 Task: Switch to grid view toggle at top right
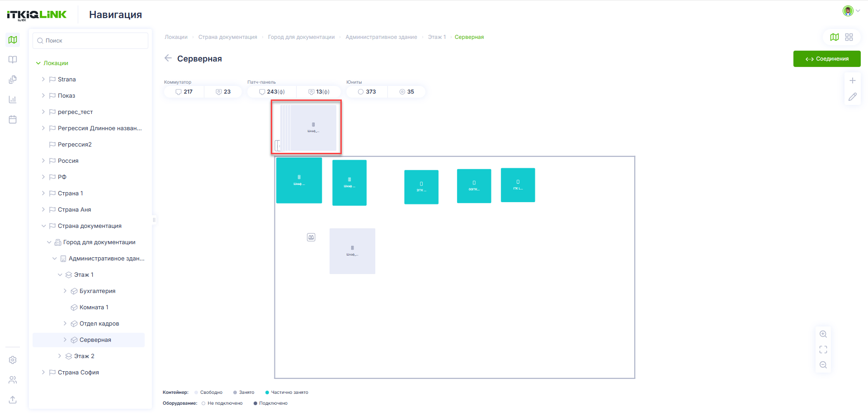[x=849, y=37]
